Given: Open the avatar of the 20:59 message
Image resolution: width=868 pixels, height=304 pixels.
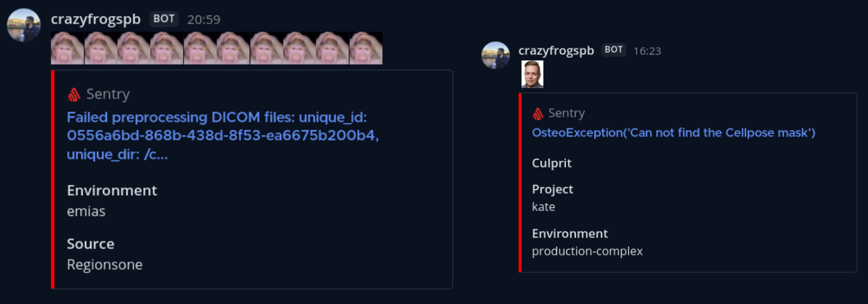Looking at the screenshot, I should 24,26.
